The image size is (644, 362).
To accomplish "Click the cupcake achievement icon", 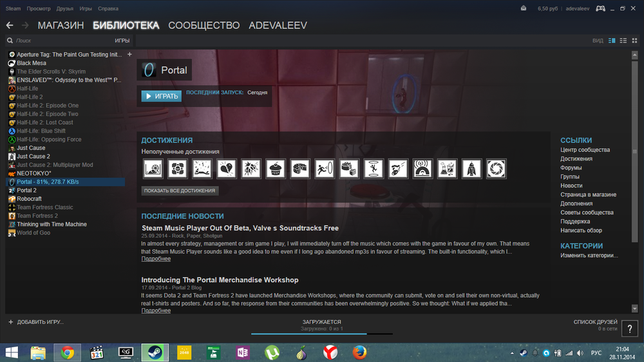I will coord(276,169).
